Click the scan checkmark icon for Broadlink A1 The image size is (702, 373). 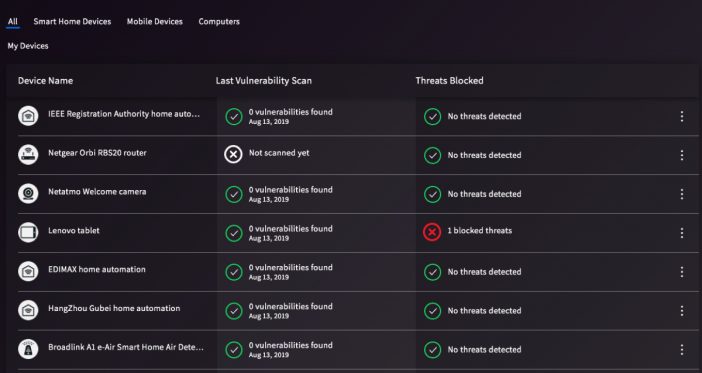click(x=234, y=350)
